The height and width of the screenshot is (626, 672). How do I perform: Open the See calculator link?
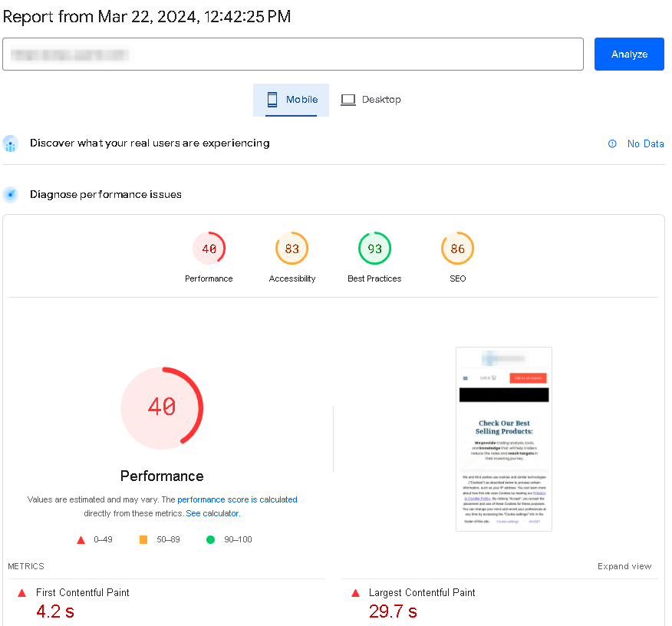pyautogui.click(x=212, y=513)
